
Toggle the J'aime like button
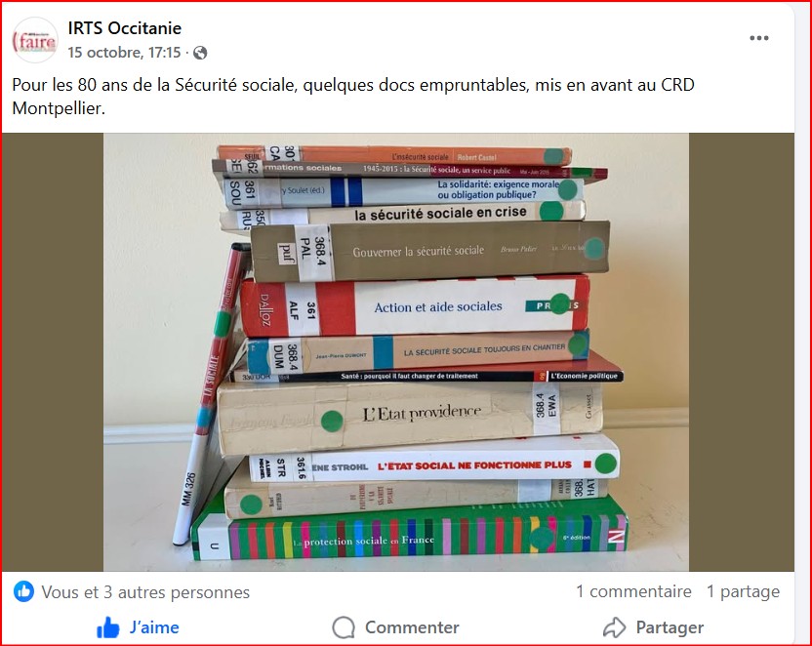coord(138,627)
